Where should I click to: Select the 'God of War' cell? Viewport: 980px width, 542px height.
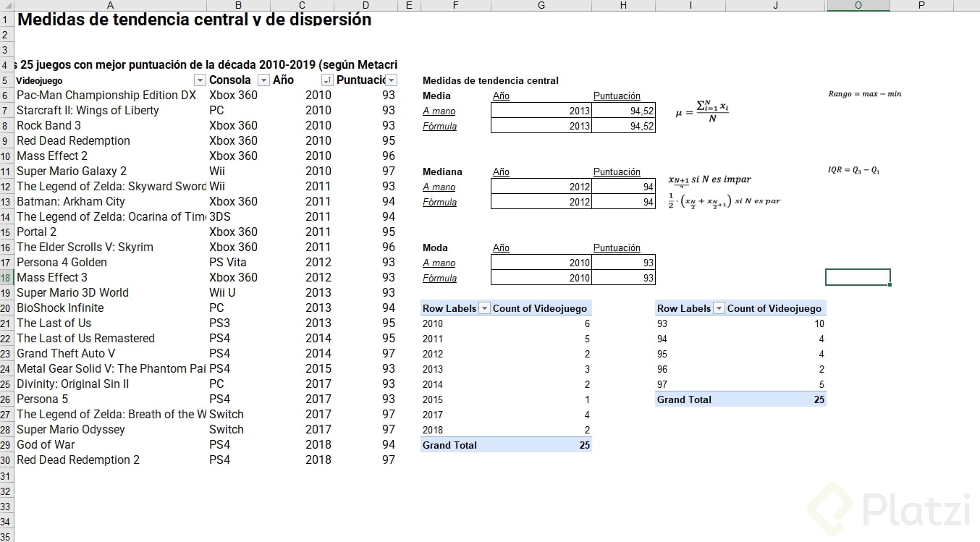[109, 444]
